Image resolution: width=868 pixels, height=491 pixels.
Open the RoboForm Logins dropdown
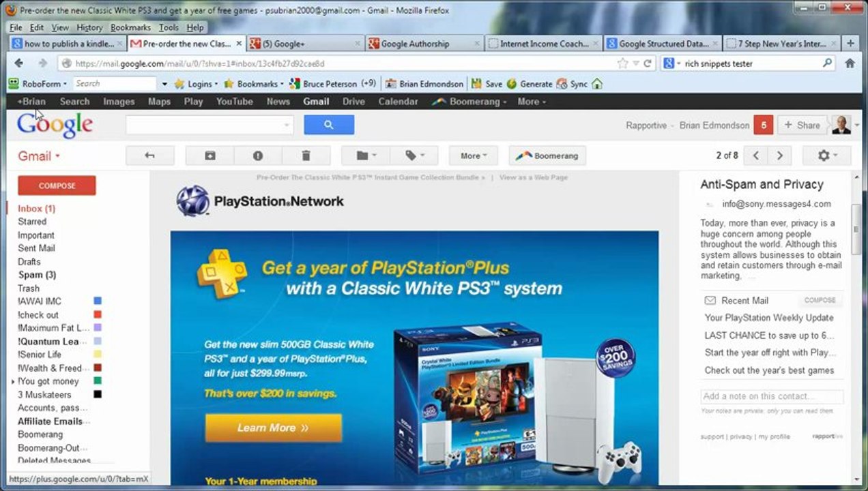coord(196,84)
